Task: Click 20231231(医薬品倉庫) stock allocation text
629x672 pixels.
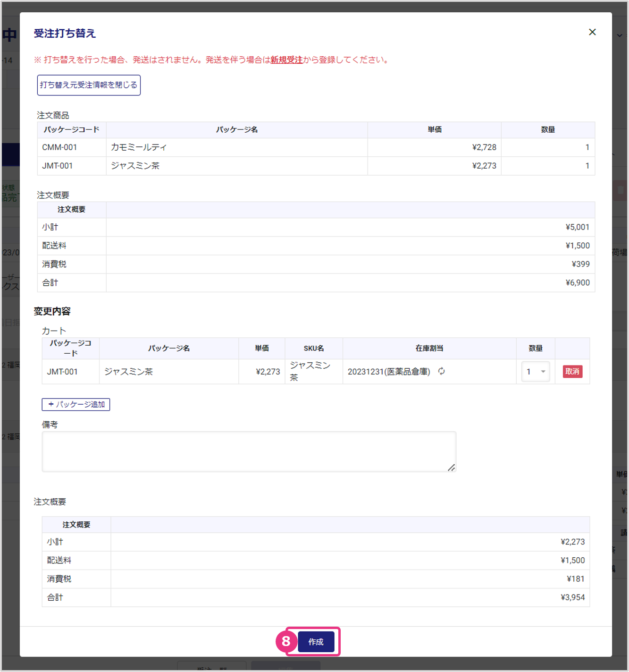Action: tap(388, 372)
